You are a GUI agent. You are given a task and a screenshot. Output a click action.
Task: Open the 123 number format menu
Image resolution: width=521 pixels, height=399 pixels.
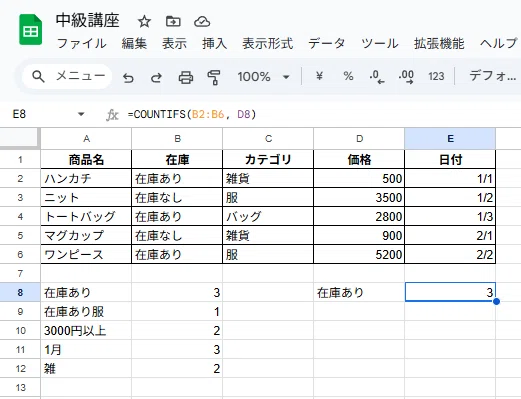pos(436,77)
